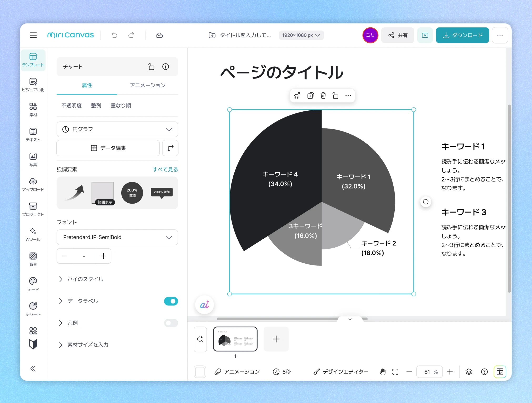Select the 整列 option
The width and height of the screenshot is (532, 403).
96,106
